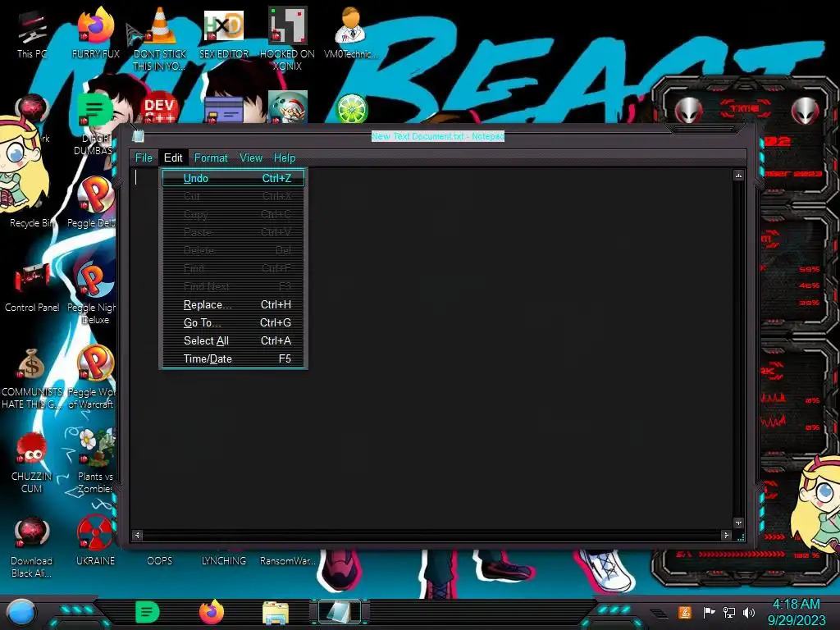Image resolution: width=840 pixels, height=630 pixels.
Task: Click the taskbar clock showing 4:18 AM
Action: tap(796, 612)
